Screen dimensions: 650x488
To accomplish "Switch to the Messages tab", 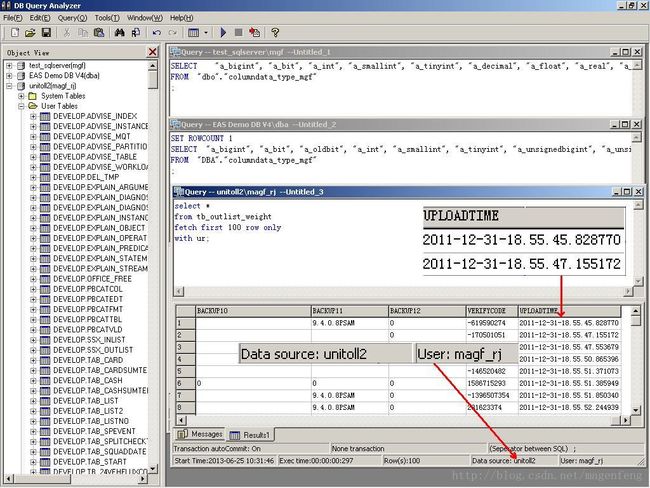I will [200, 434].
